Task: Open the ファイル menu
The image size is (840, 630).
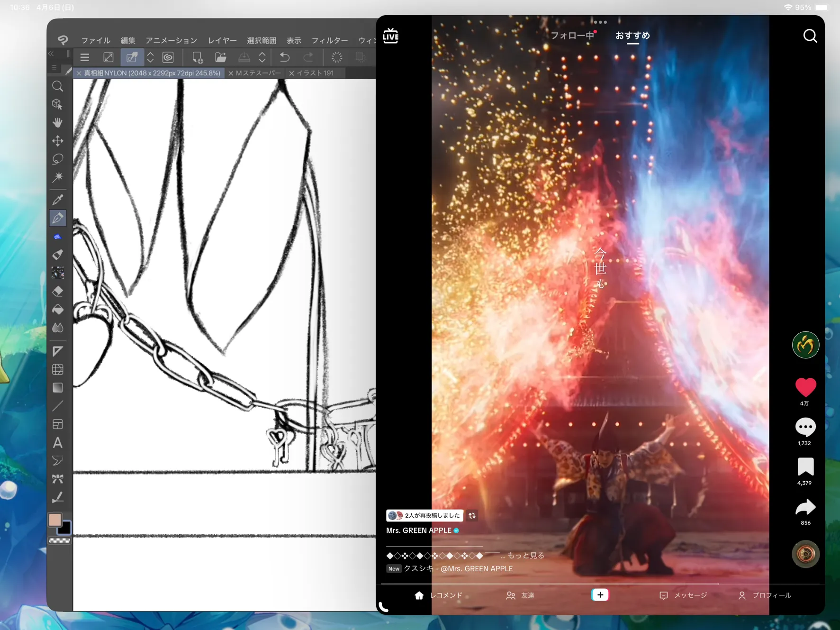Action: pyautogui.click(x=96, y=40)
